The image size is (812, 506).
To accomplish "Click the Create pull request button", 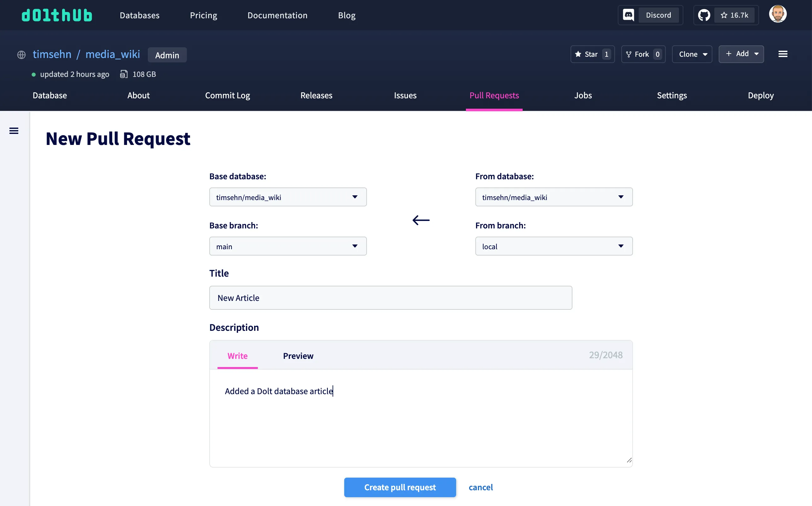I will coord(400,487).
